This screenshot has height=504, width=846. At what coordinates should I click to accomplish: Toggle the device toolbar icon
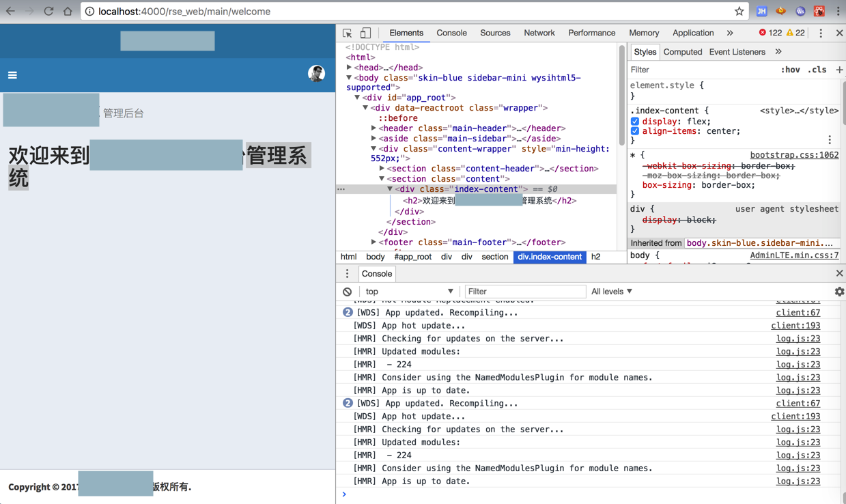tap(365, 33)
